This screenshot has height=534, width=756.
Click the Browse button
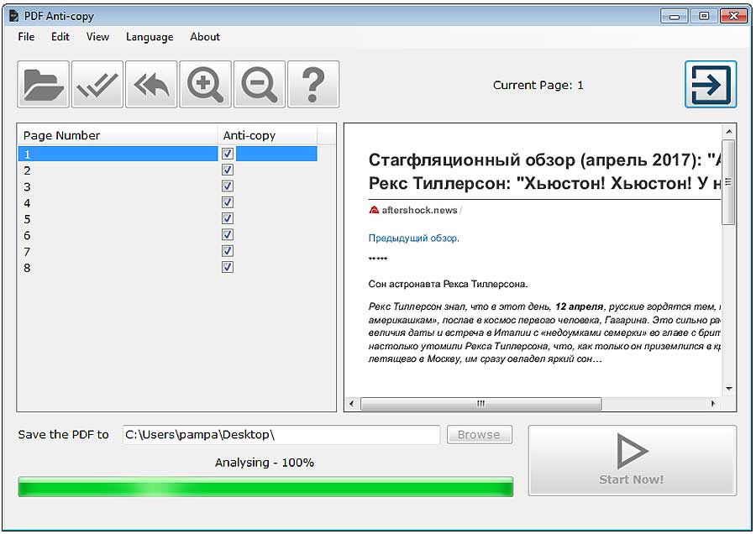coord(480,434)
